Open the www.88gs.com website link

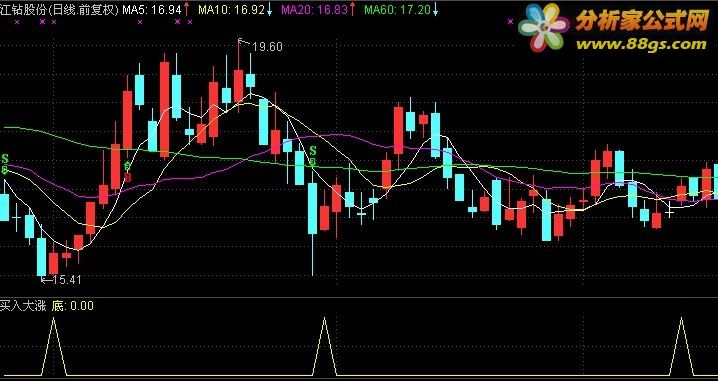[641, 44]
